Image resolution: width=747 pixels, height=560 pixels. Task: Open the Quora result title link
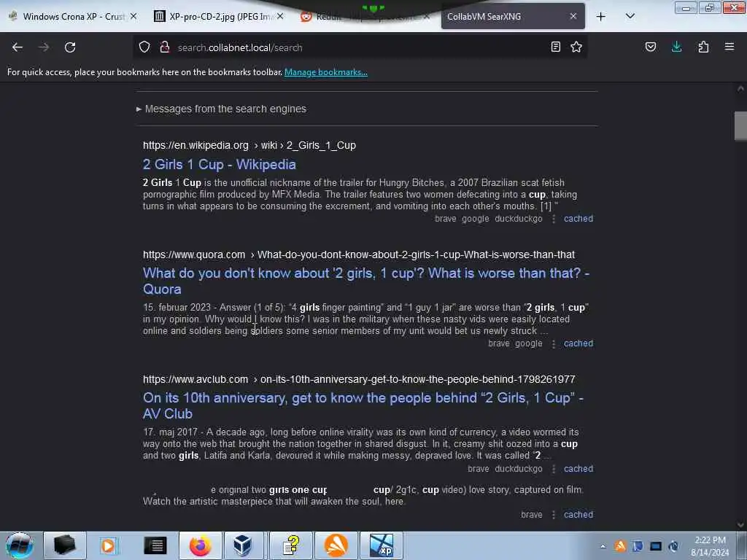pyautogui.click(x=366, y=281)
